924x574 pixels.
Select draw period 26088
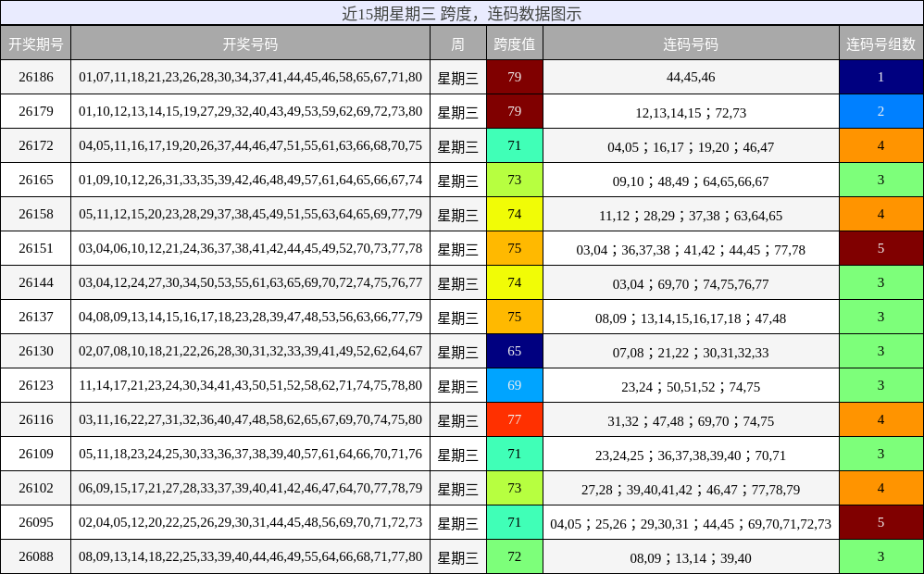(x=36, y=556)
